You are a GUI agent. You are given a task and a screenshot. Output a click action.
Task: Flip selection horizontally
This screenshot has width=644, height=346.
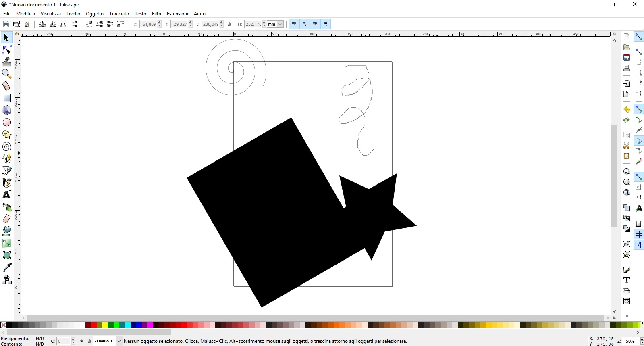63,24
